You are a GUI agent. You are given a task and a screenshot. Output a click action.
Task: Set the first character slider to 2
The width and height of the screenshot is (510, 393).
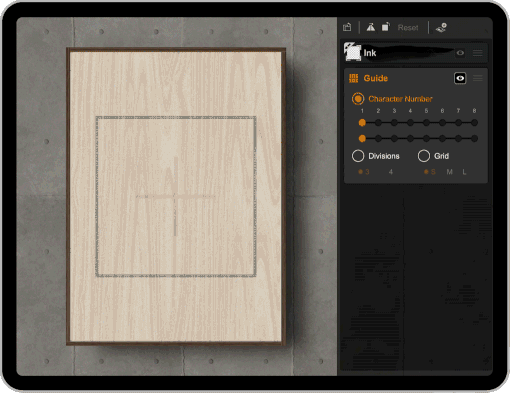378,123
